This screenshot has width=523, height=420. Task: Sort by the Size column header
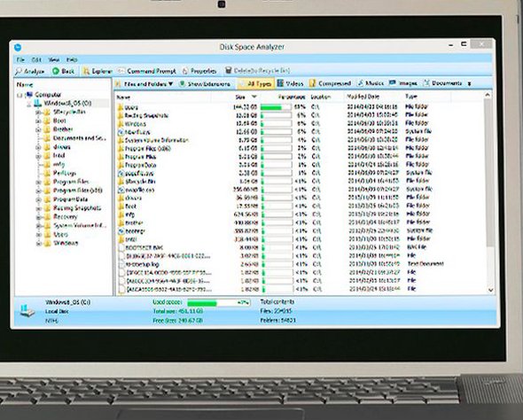[x=240, y=97]
